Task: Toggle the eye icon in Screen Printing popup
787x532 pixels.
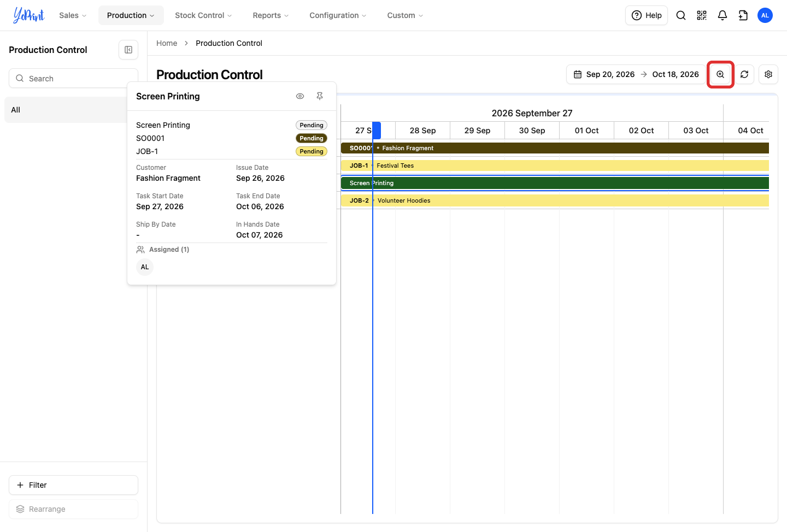Action: (x=300, y=96)
